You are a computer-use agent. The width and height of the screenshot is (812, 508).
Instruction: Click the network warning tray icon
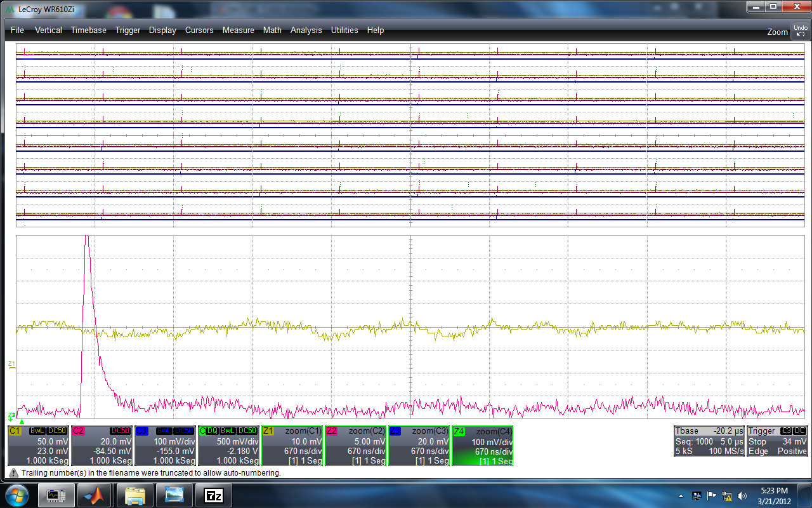(x=727, y=495)
